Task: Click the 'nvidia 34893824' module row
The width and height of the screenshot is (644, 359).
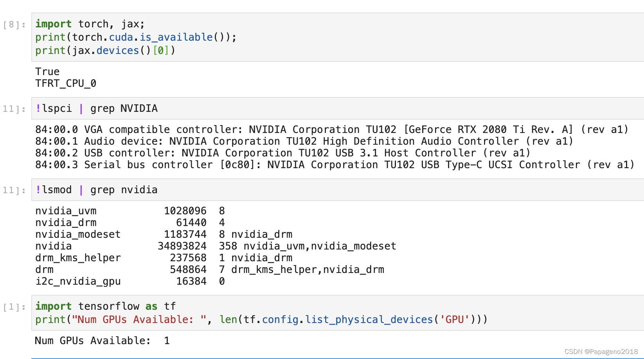Action: click(216, 246)
